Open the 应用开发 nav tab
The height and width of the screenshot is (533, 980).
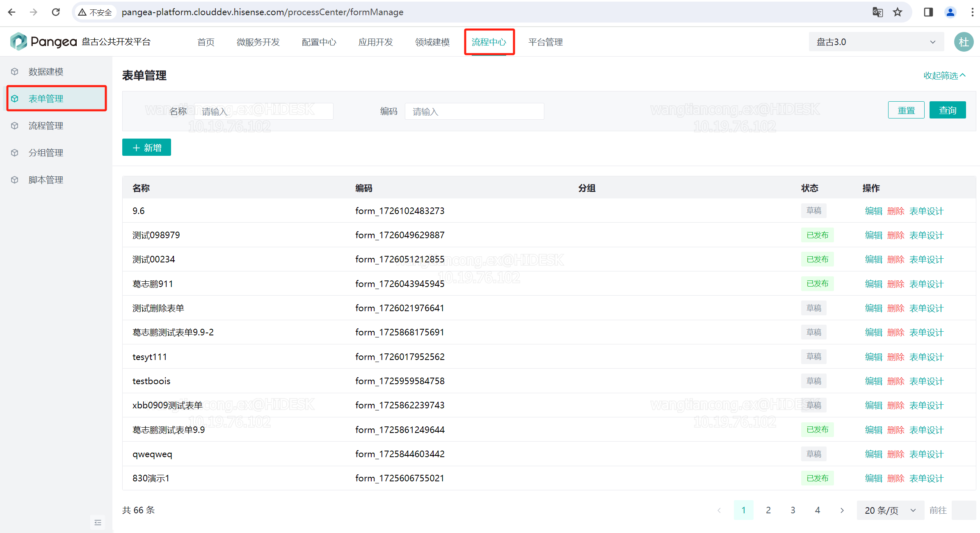376,42
